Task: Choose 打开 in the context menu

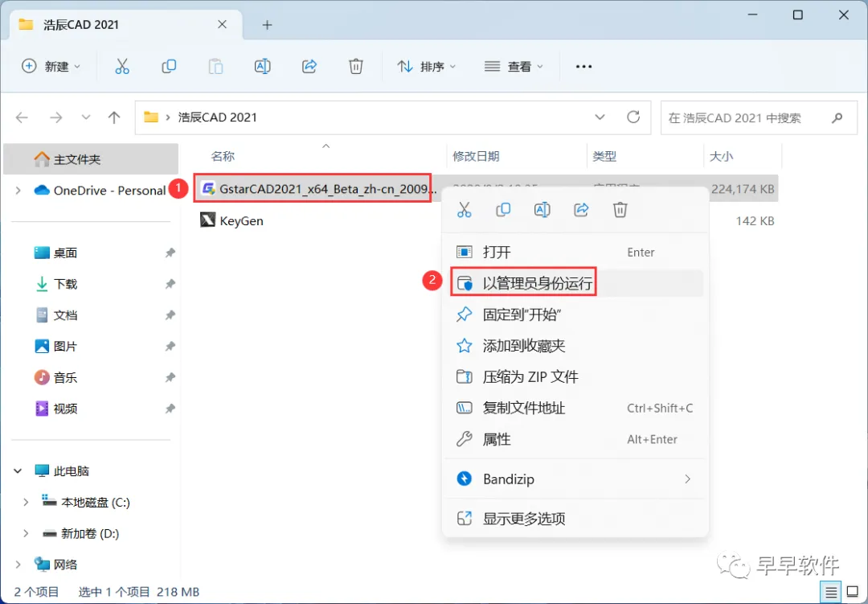Action: 575,252
